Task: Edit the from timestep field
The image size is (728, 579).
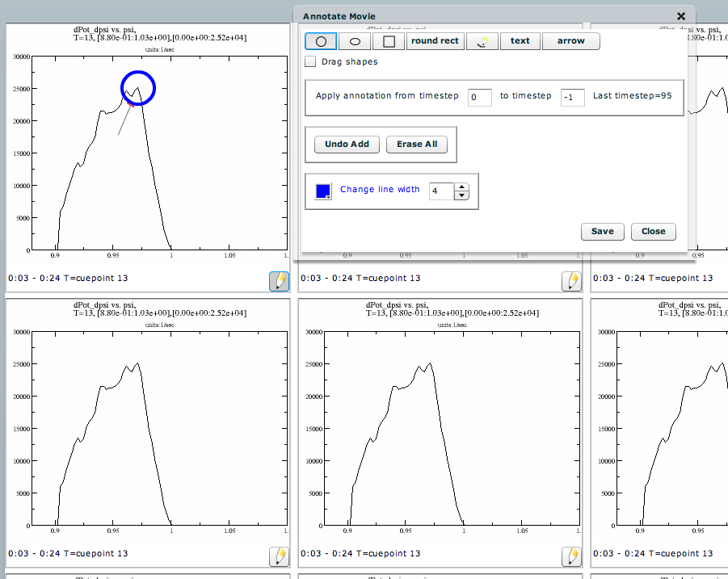Action: pos(480,98)
